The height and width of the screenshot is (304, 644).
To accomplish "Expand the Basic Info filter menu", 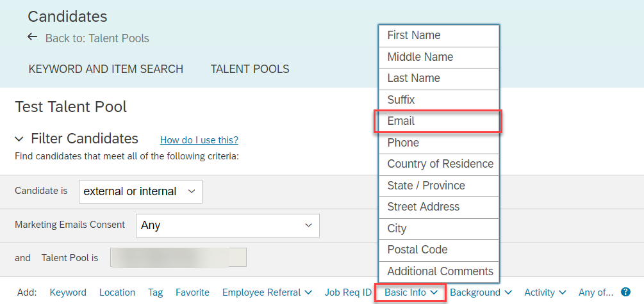I will 411,292.
